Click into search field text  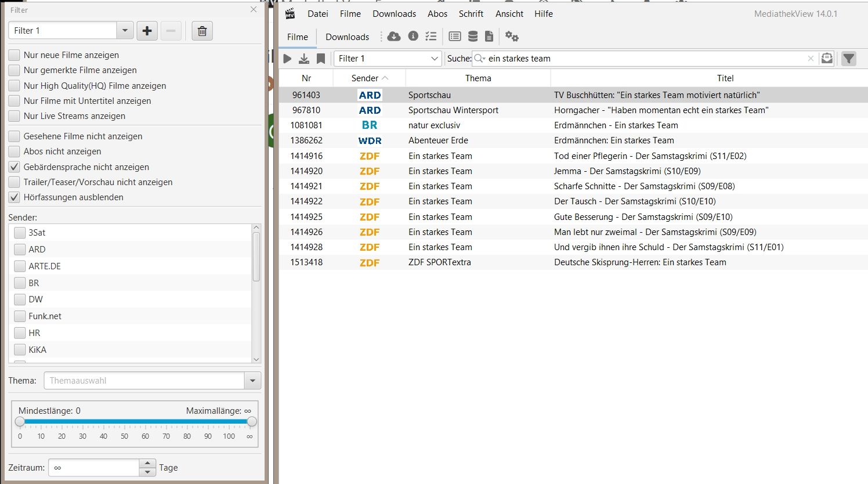click(x=646, y=59)
